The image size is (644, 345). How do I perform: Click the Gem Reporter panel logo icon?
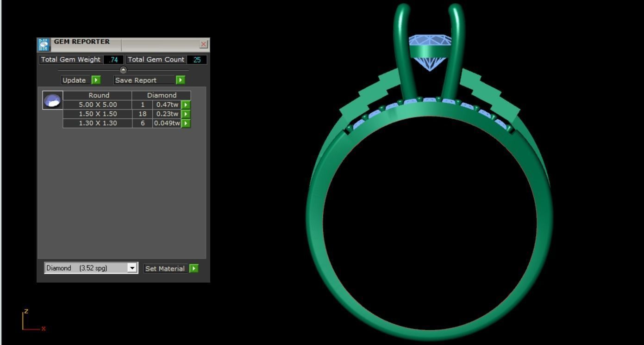[44, 44]
